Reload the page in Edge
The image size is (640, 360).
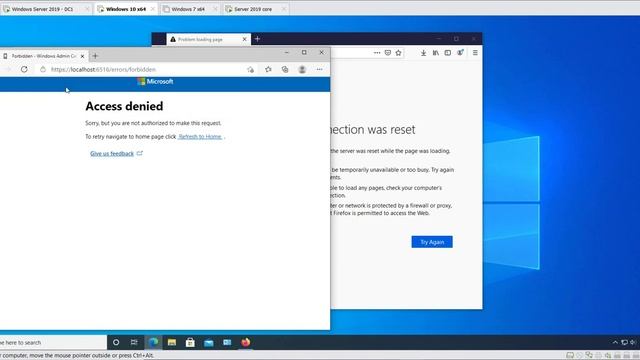tap(24, 69)
